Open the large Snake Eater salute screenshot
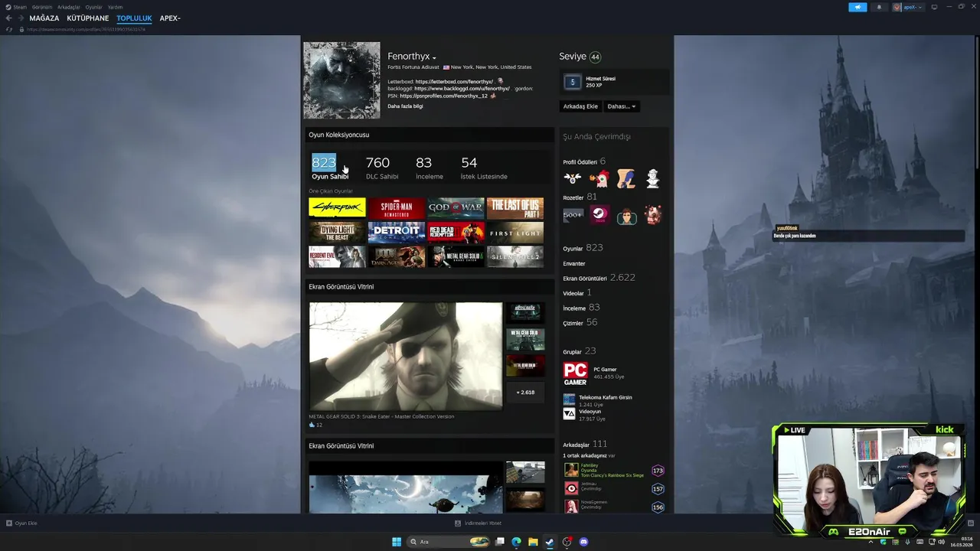The height and width of the screenshot is (551, 980). pyautogui.click(x=406, y=356)
